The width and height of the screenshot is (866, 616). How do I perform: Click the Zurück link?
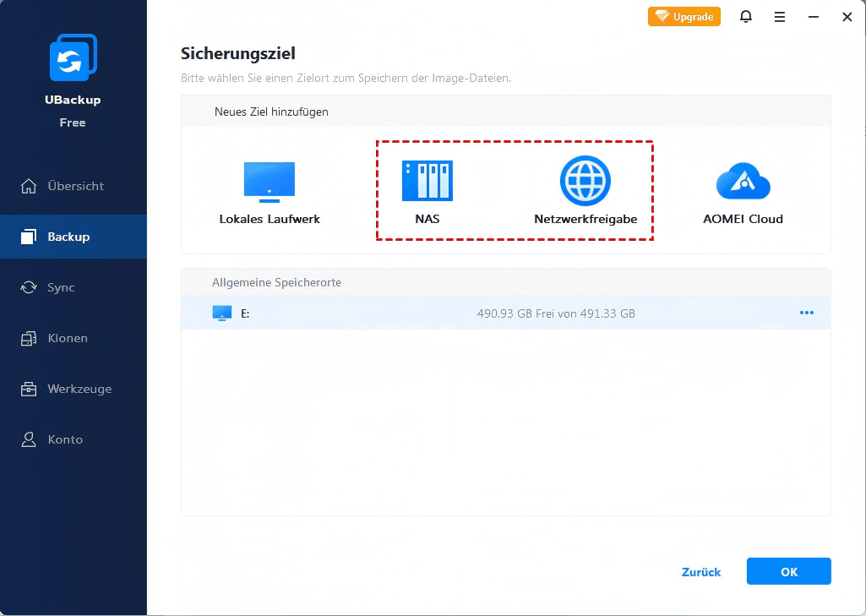coord(701,572)
